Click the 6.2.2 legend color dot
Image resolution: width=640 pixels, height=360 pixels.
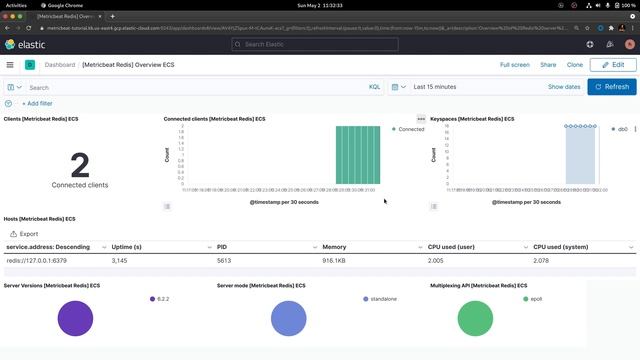(152, 299)
